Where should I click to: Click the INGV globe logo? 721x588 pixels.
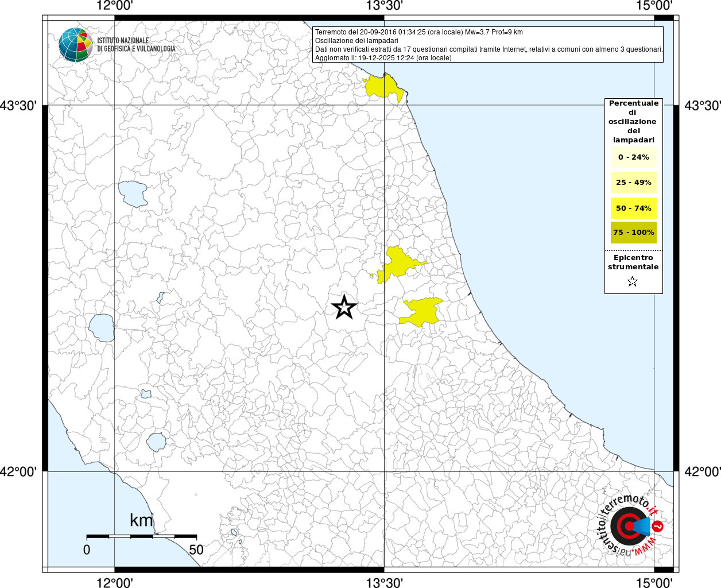[75, 44]
